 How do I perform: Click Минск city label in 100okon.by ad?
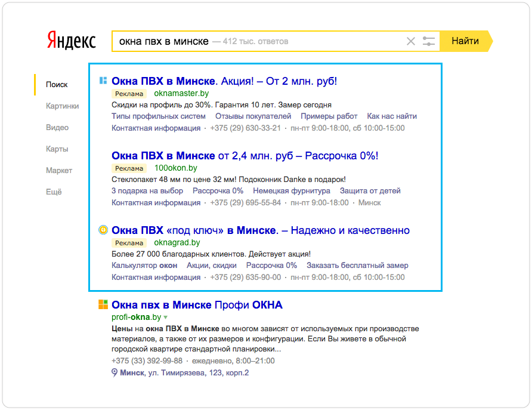coord(370,203)
